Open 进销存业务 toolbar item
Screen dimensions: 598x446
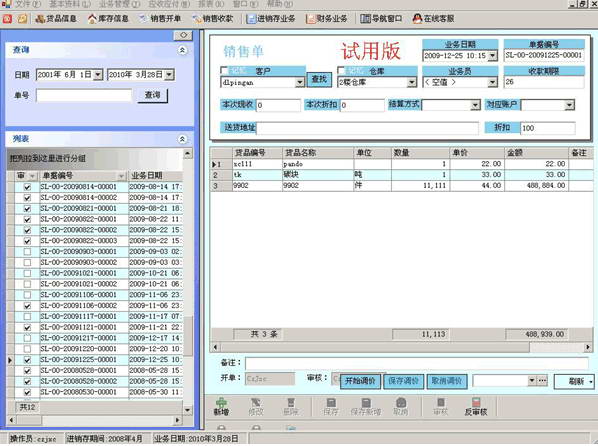pos(271,18)
